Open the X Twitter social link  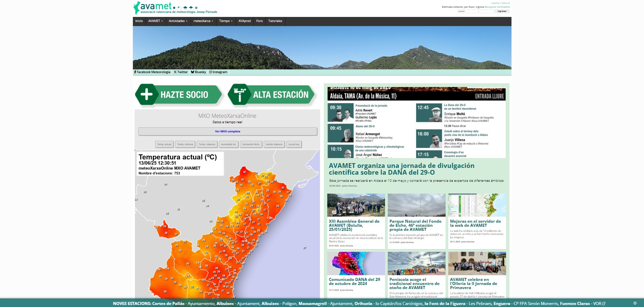point(181,72)
